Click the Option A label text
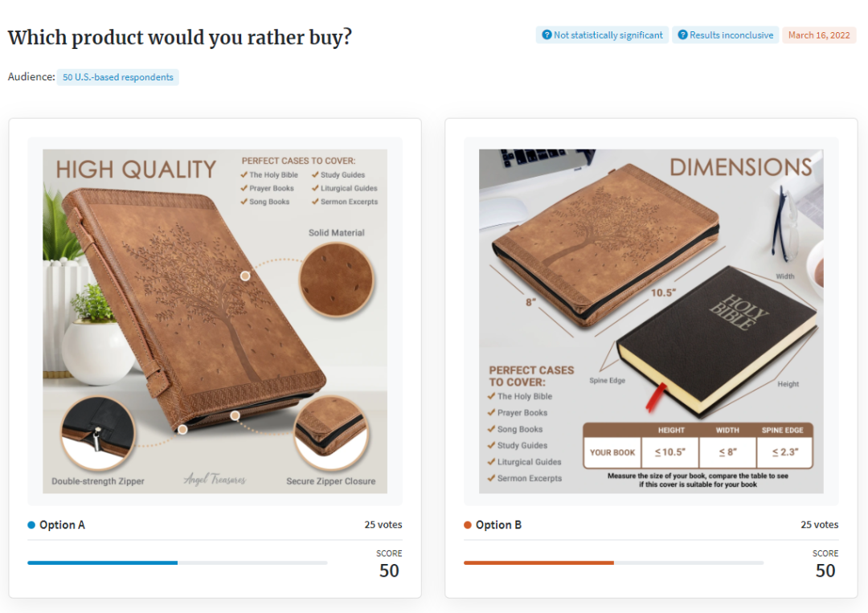This screenshot has height=613, width=868. click(62, 525)
